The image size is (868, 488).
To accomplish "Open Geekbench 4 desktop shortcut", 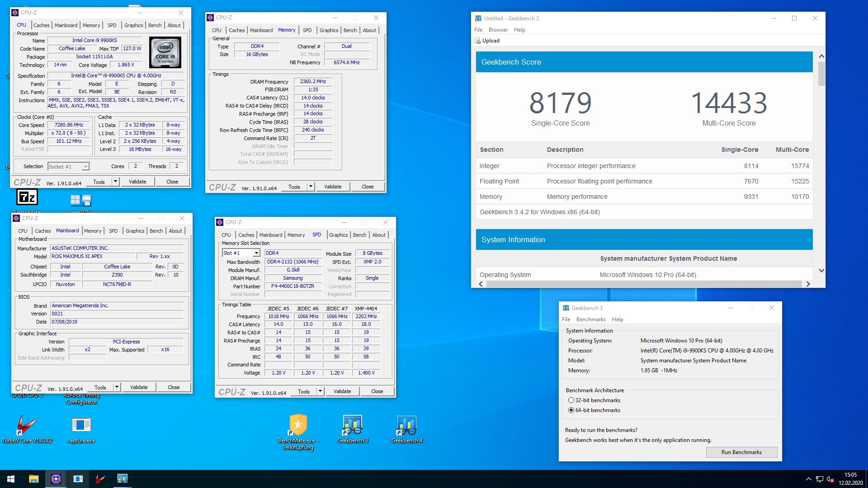I will tap(407, 429).
